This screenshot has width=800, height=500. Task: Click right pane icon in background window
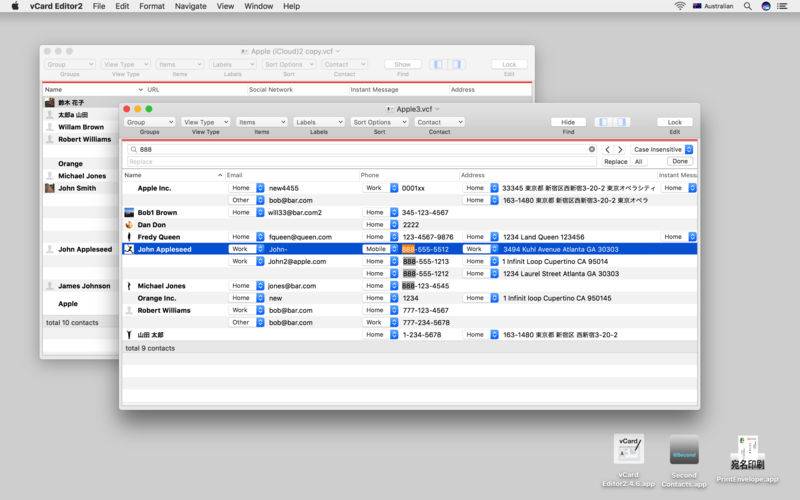pyautogui.click(x=457, y=64)
